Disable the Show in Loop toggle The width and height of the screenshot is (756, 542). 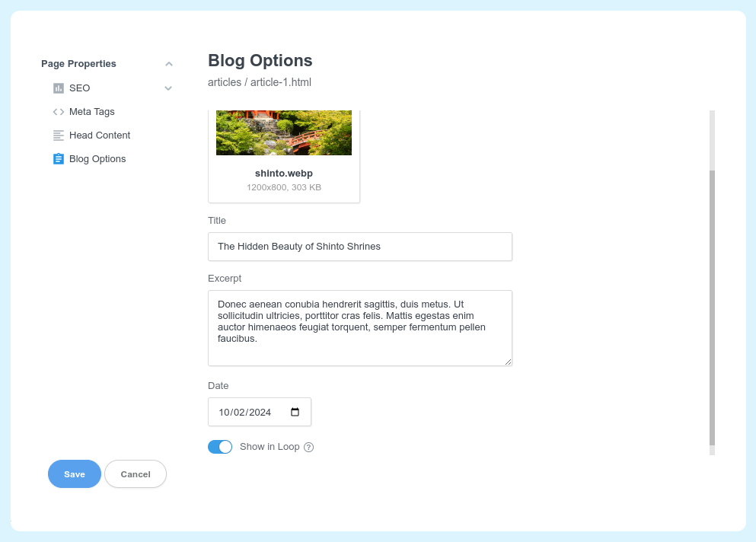pos(220,447)
